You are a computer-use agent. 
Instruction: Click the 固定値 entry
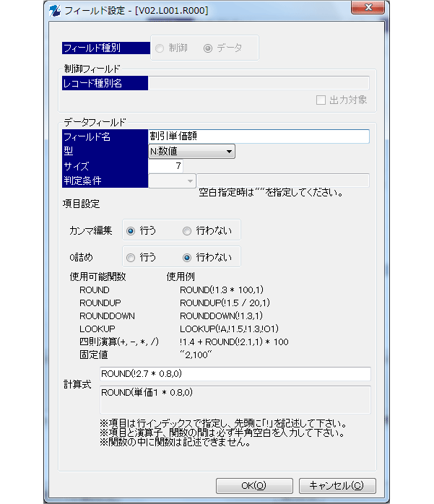click(x=94, y=355)
